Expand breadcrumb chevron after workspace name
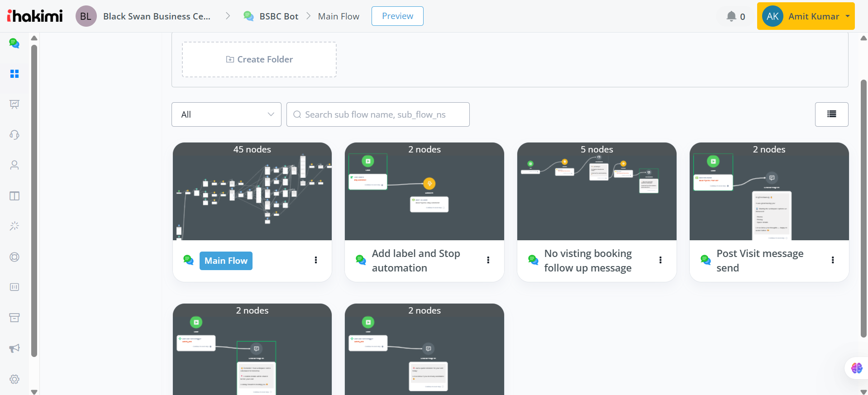The width and height of the screenshot is (868, 395). [x=228, y=16]
